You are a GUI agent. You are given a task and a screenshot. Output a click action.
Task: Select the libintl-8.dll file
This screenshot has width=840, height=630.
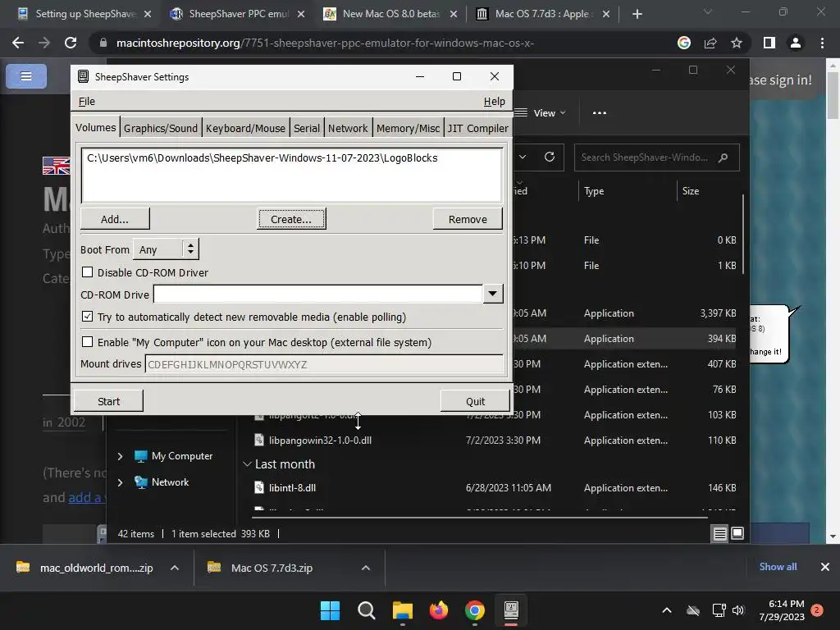[x=292, y=488]
